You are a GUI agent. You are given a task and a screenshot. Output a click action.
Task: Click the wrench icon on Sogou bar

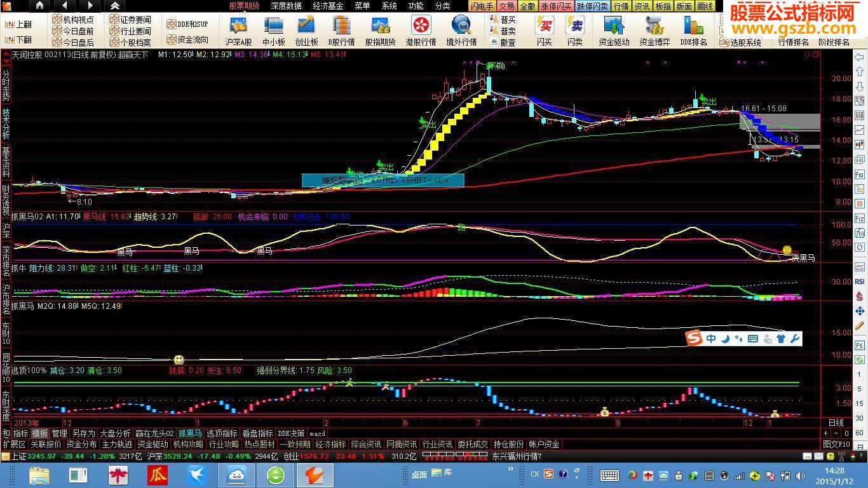tap(794, 339)
